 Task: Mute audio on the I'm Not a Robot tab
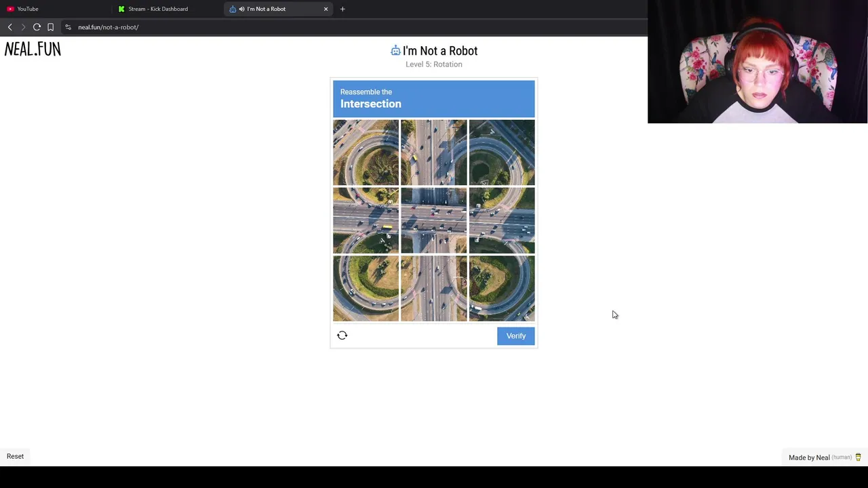[241, 9]
